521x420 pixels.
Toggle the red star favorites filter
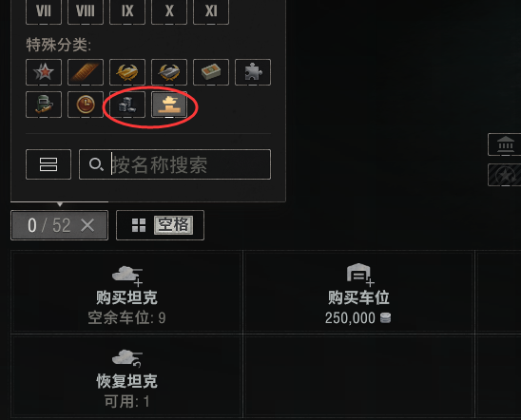(x=44, y=72)
